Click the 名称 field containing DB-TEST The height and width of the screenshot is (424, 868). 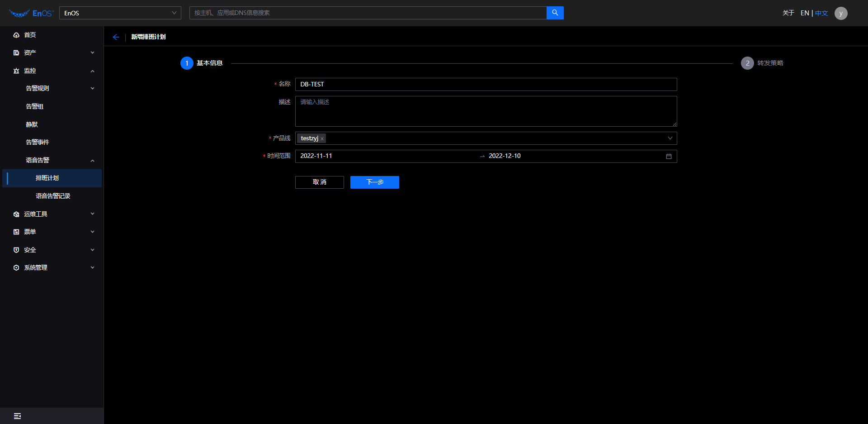[x=486, y=84]
